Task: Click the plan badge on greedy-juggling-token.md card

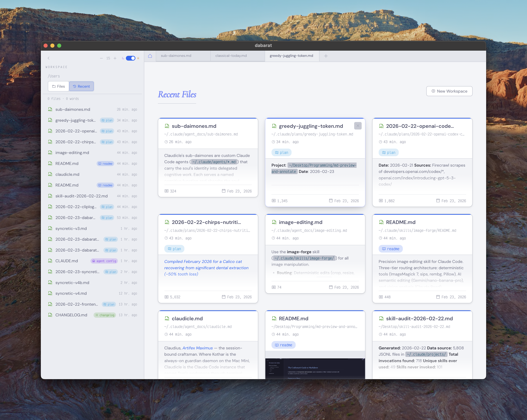Action: click(281, 152)
